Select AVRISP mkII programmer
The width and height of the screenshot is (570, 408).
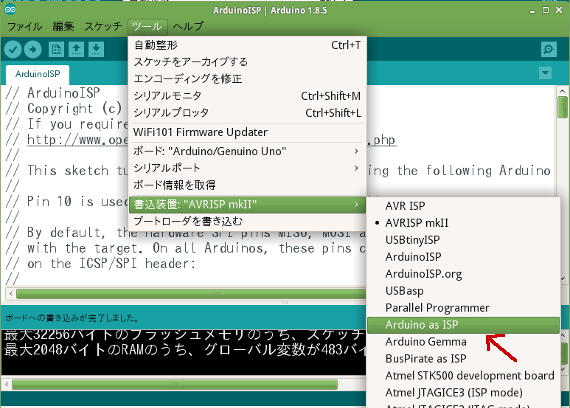click(x=463, y=223)
